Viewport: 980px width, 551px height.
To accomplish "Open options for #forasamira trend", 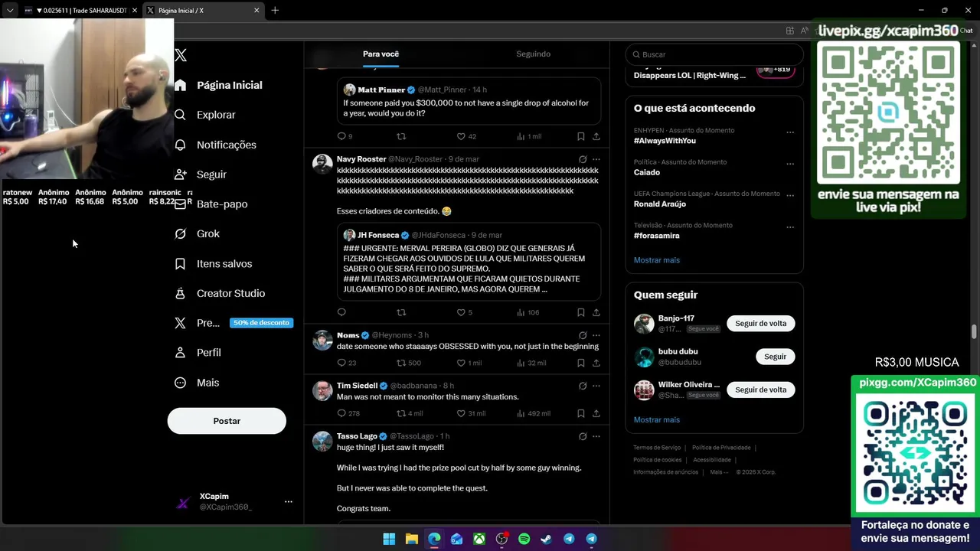I will (790, 227).
